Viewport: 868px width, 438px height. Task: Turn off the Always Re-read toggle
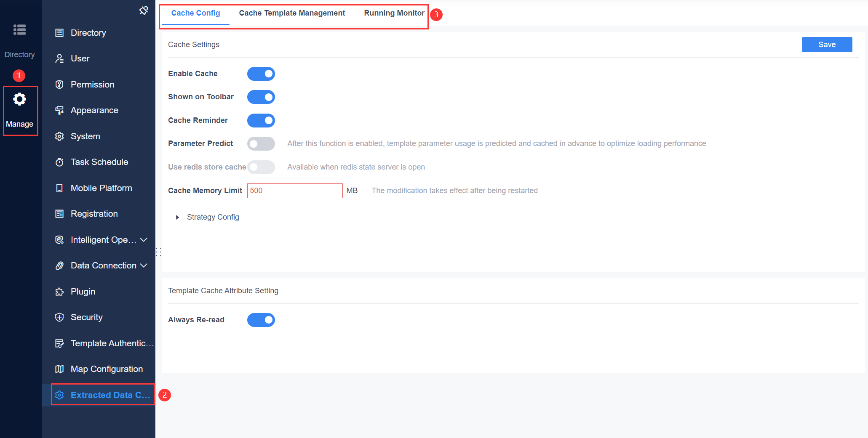click(261, 320)
